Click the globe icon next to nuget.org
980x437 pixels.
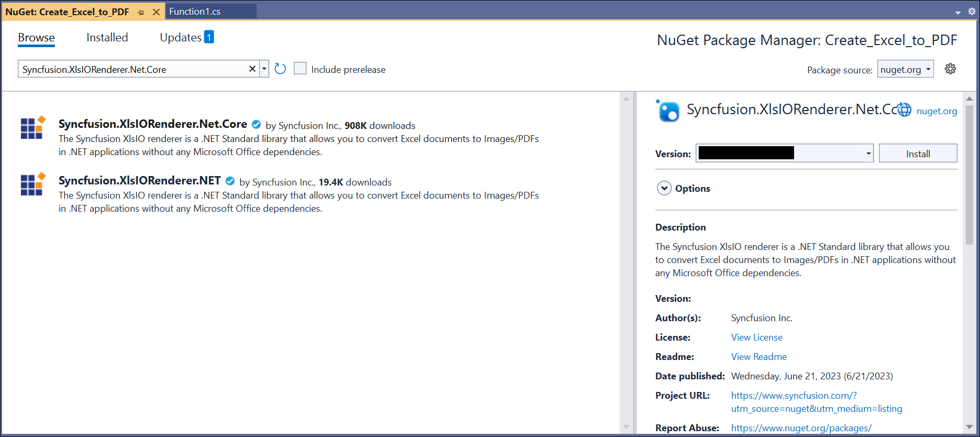click(x=905, y=110)
